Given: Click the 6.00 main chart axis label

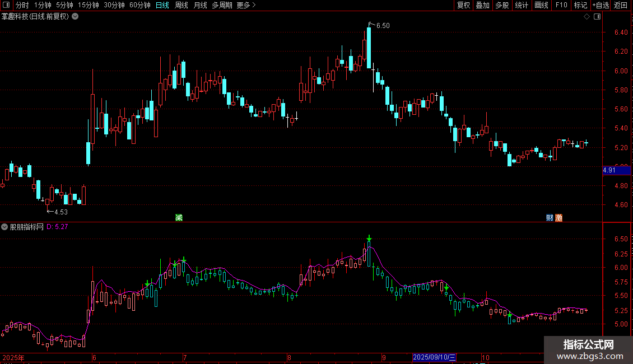Looking at the screenshot, I should pyautogui.click(x=621, y=71).
